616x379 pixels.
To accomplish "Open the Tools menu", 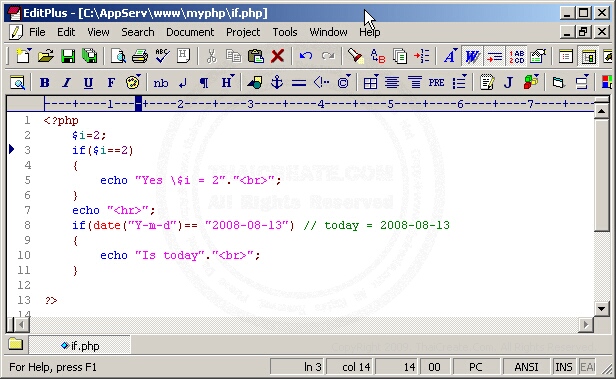I will click(285, 32).
